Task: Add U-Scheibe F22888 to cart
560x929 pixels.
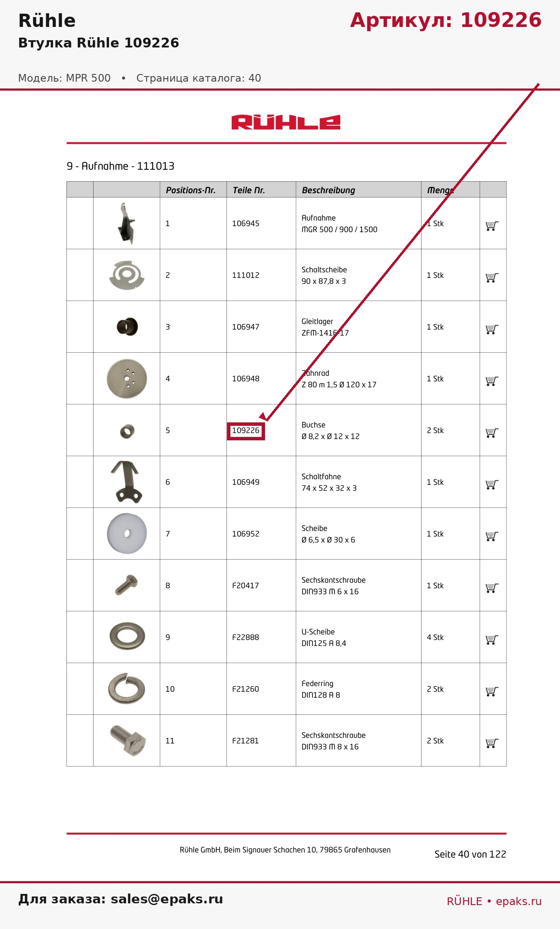Action: (x=492, y=640)
